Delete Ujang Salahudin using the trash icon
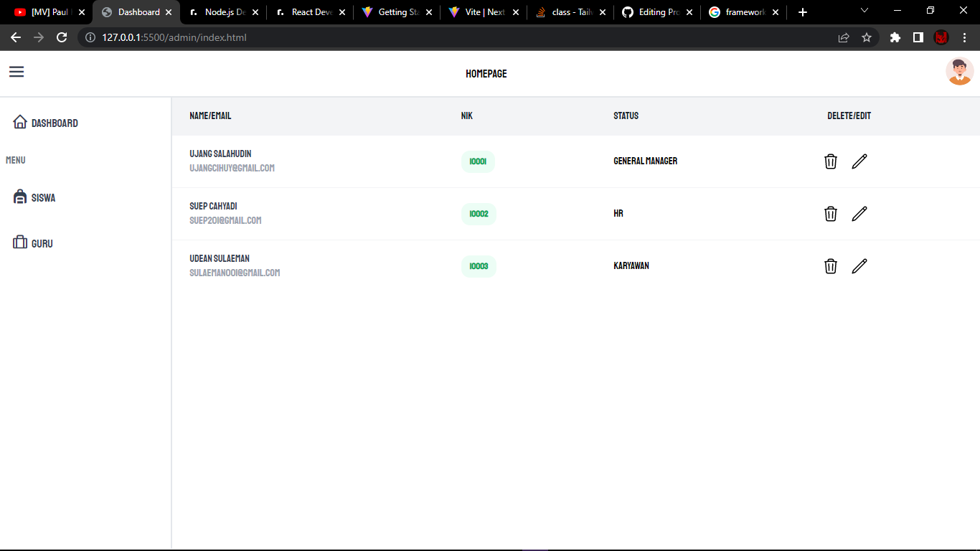 pyautogui.click(x=830, y=161)
